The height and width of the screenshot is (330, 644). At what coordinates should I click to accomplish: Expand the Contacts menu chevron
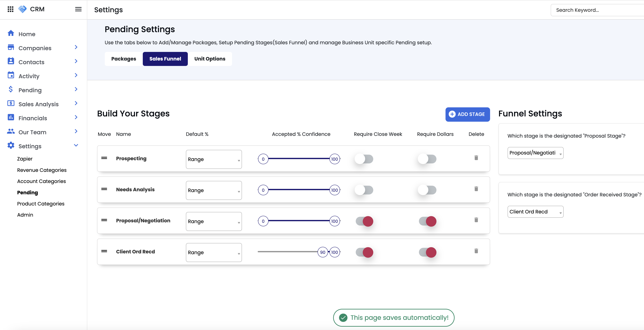(x=76, y=61)
